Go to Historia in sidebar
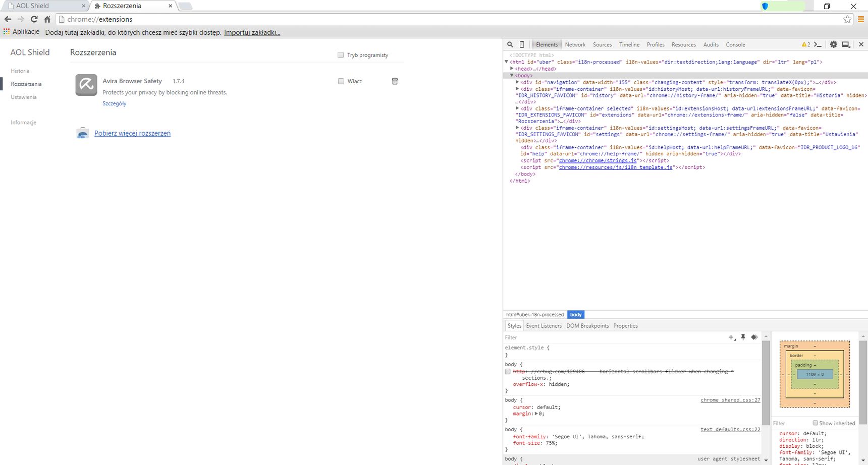The height and width of the screenshot is (465, 868). 20,71
